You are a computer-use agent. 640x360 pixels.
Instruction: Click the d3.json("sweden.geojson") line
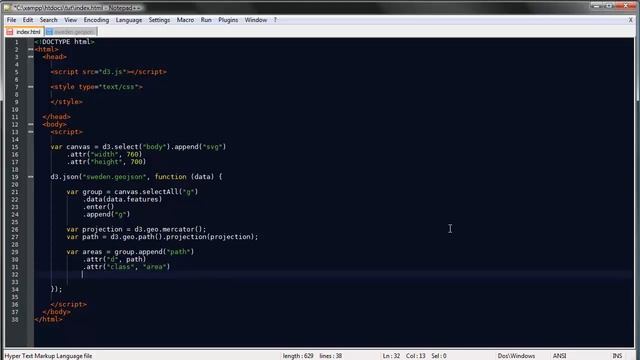pos(136,177)
